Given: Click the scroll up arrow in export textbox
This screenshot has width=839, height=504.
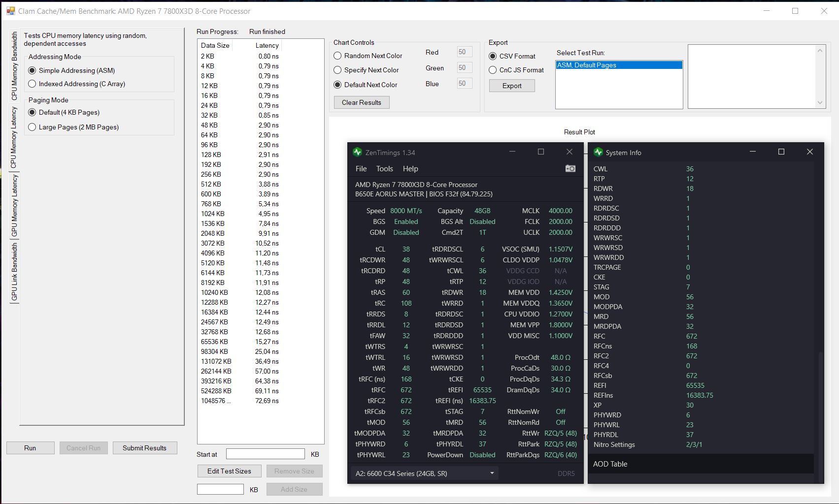Looking at the screenshot, I should pyautogui.click(x=820, y=50).
